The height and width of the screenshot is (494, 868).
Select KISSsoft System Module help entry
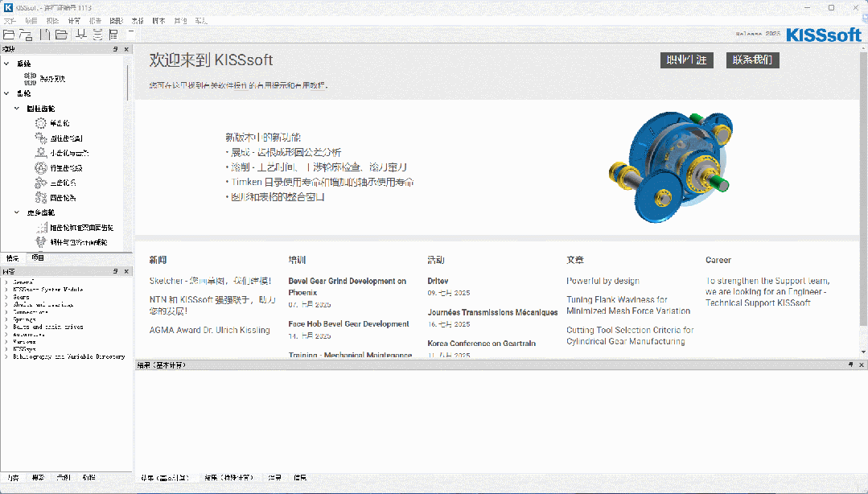[48, 290]
